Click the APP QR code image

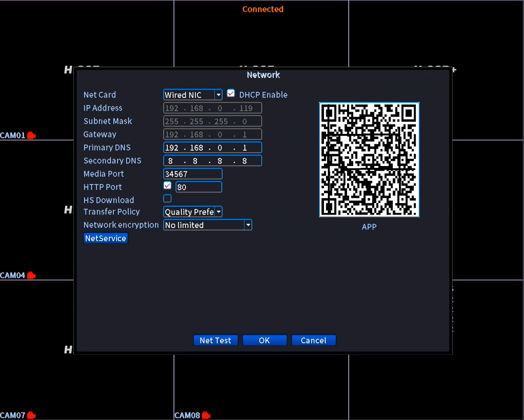click(x=369, y=160)
